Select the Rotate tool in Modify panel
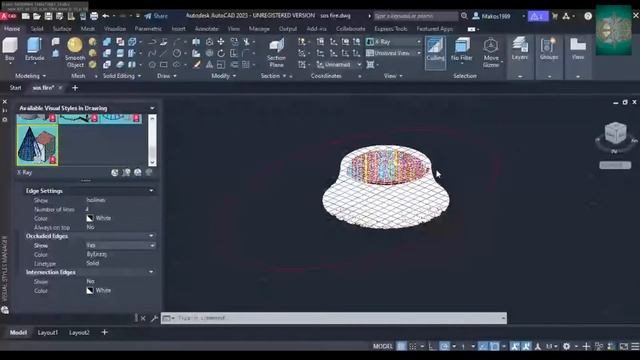The image size is (640, 360). [221, 53]
